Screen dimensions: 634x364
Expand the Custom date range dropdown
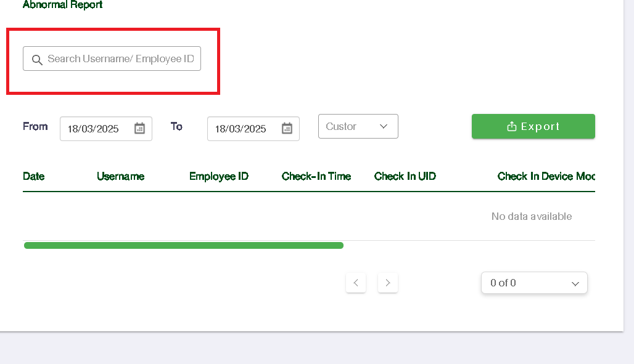(x=358, y=126)
